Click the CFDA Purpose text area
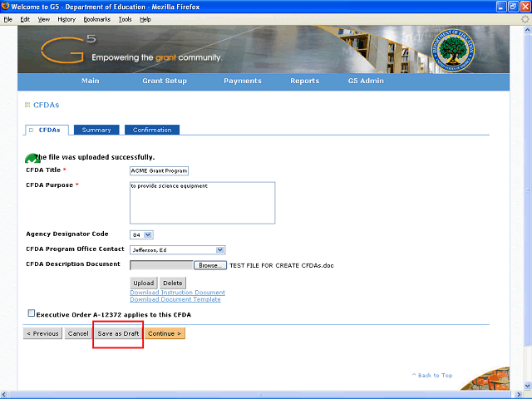This screenshot has width=532, height=399. click(x=203, y=203)
